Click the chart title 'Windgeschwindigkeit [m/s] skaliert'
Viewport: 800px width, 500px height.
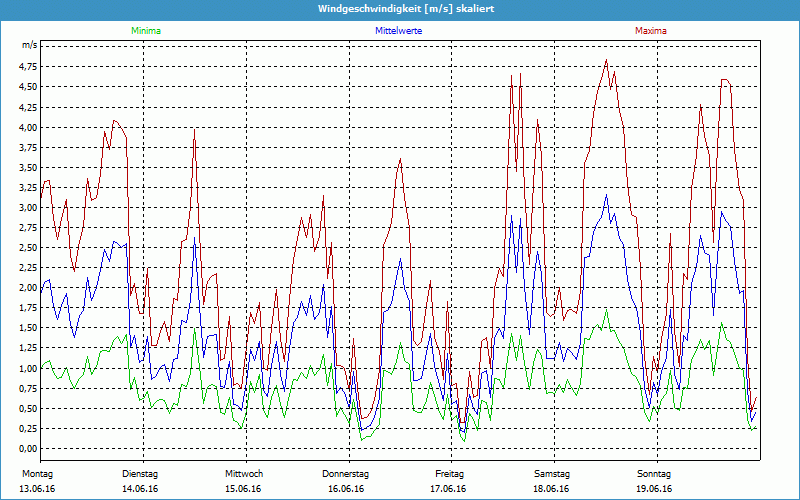tap(406, 9)
